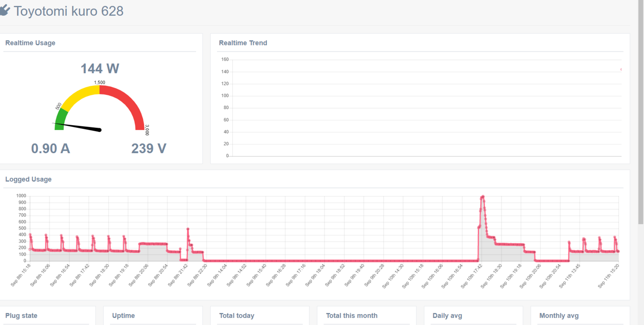The height and width of the screenshot is (325, 644).
Task: Click the plug icon beside Toyotomi kuro 628
Action: (4, 11)
